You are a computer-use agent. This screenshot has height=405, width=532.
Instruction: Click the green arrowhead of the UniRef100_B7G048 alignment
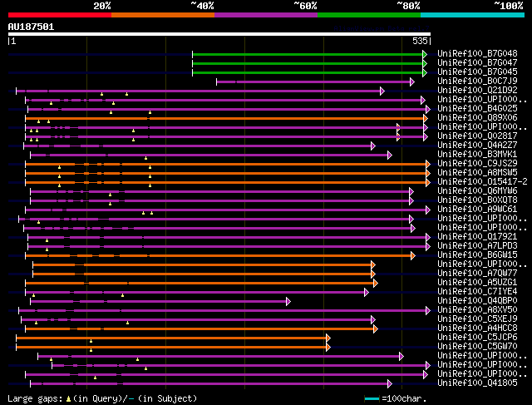(x=425, y=54)
